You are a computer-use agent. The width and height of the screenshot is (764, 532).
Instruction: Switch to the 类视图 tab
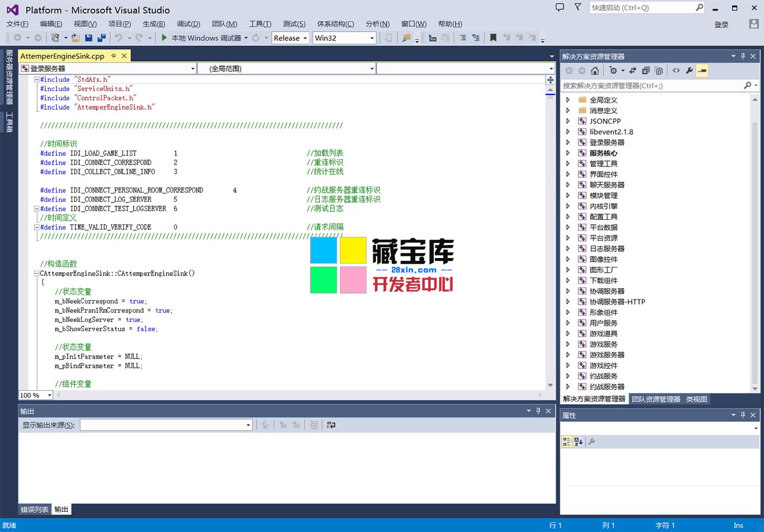click(x=697, y=399)
